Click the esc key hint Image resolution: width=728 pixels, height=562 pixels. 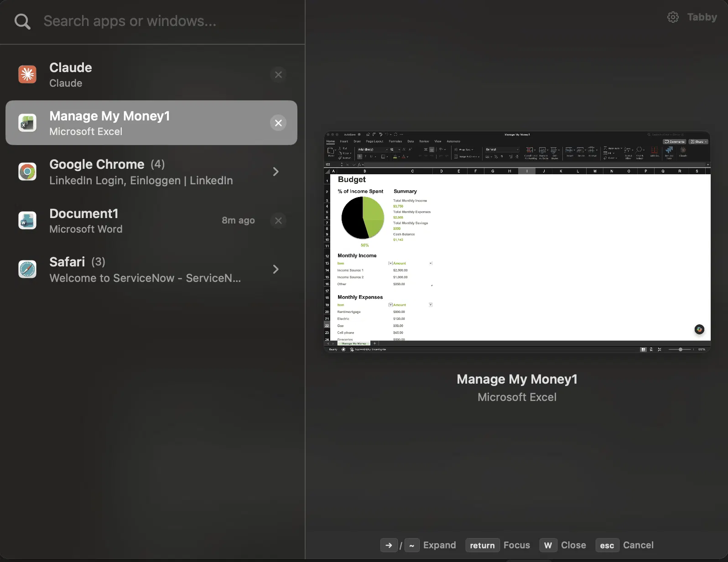coord(607,545)
